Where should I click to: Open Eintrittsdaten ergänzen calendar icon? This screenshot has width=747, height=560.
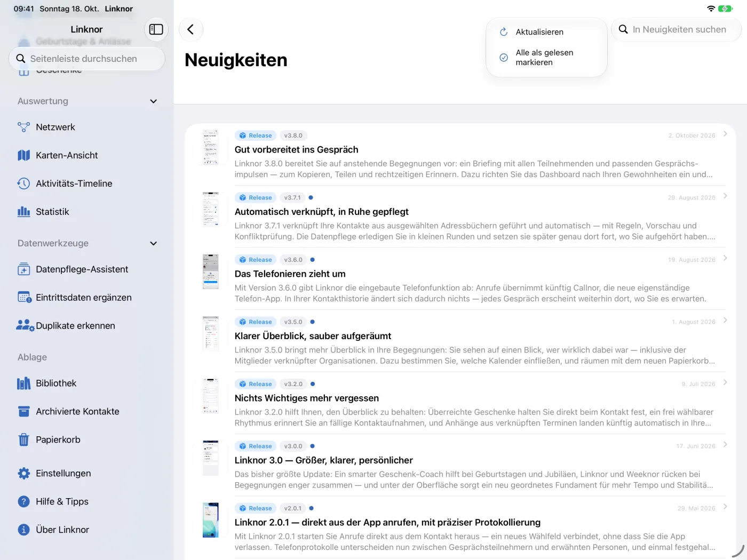coord(25,298)
